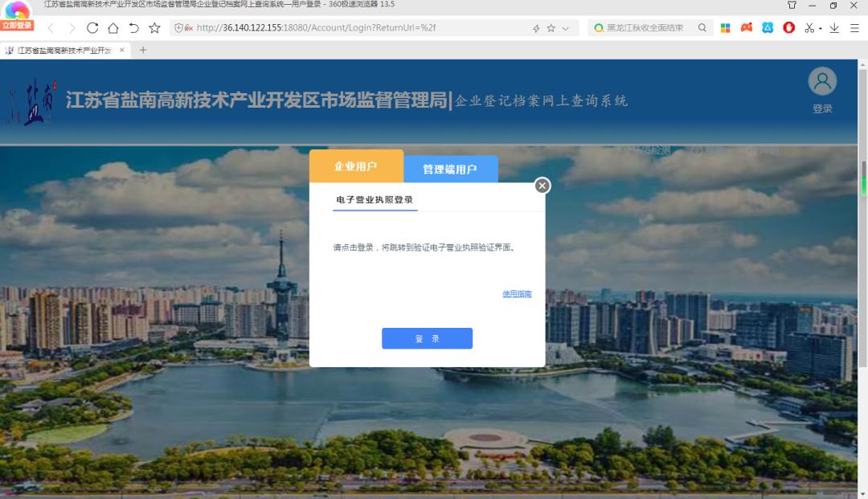868x499 pixels.
Task: Switch to the 企业用户 tab
Action: tap(356, 166)
